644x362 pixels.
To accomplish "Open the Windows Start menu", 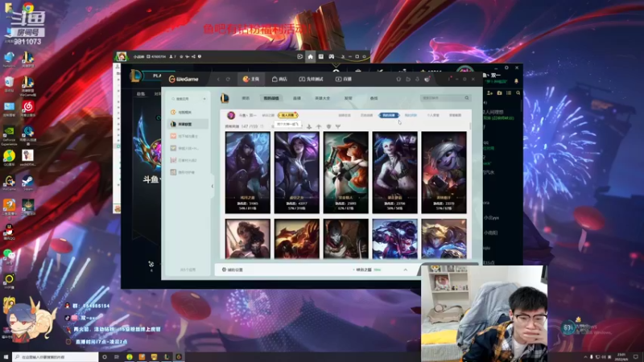I will tap(6, 357).
